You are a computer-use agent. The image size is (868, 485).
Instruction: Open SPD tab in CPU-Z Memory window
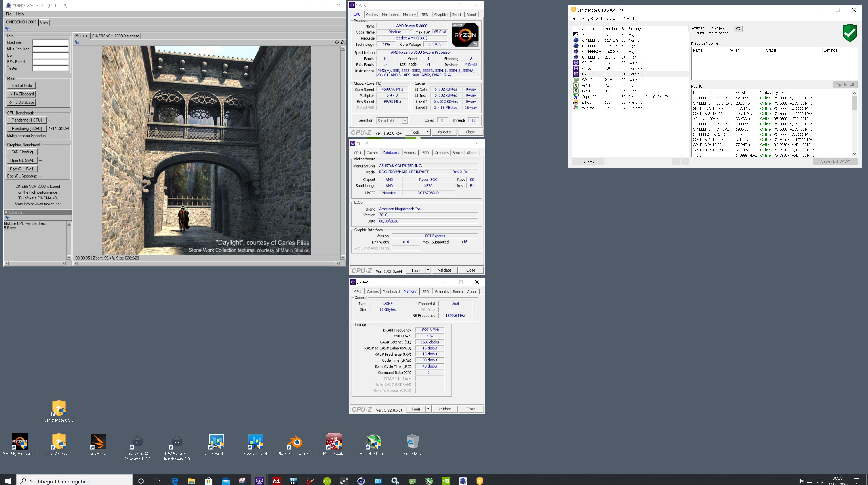[426, 291]
